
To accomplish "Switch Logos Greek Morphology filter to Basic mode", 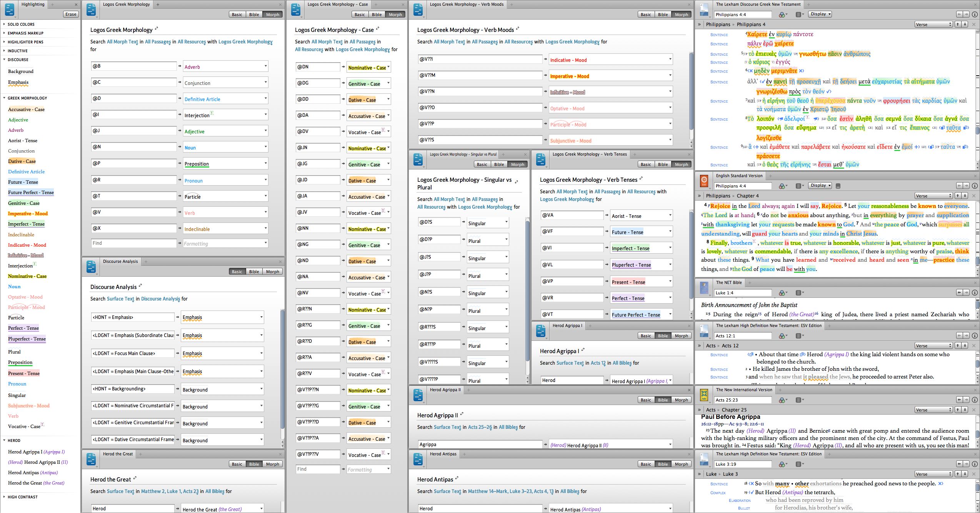I will click(x=237, y=15).
